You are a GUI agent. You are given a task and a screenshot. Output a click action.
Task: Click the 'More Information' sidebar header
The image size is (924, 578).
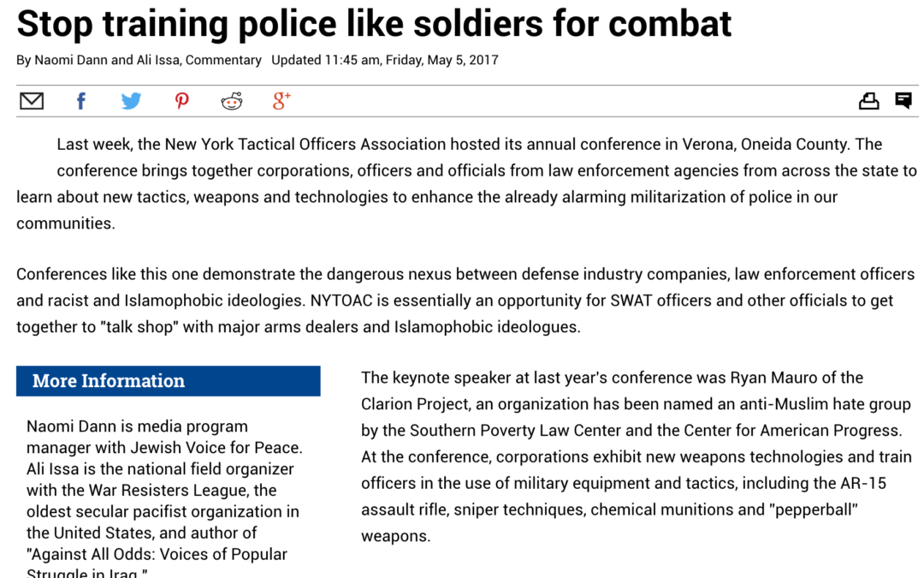pos(169,381)
